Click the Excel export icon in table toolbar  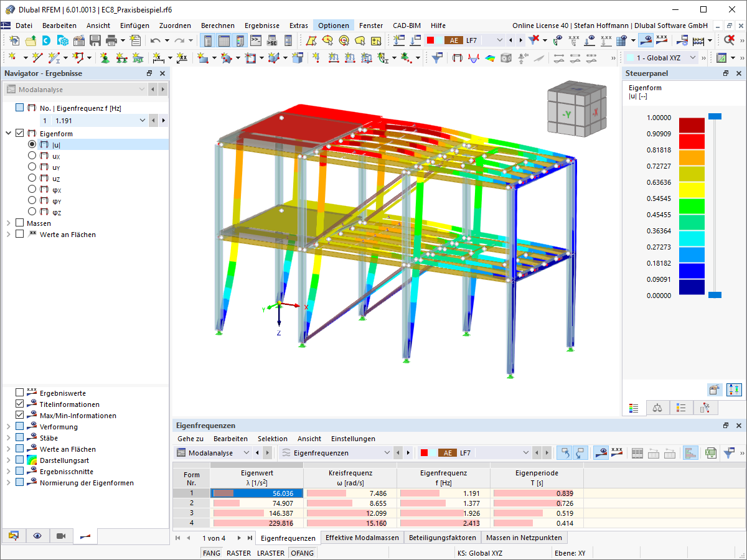[710, 453]
